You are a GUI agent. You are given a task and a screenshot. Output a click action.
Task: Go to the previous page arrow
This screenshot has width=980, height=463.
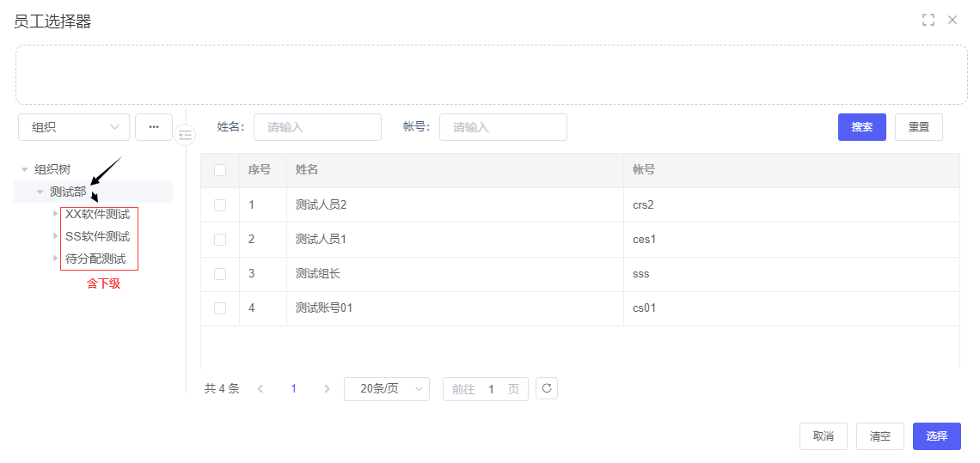pos(260,389)
